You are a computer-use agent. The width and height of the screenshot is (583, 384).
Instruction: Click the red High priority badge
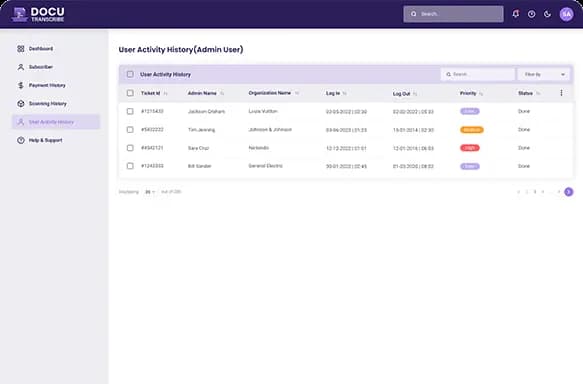click(x=470, y=148)
